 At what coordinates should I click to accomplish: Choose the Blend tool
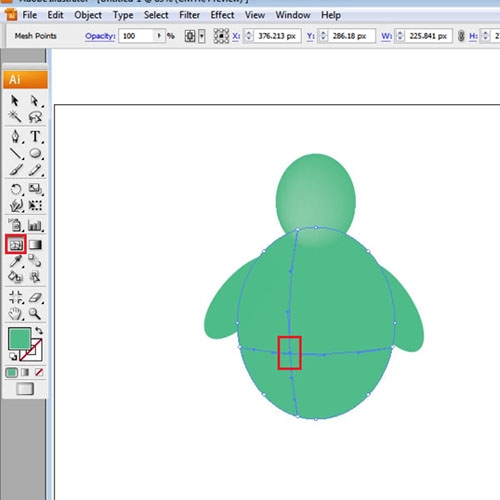[35, 261]
